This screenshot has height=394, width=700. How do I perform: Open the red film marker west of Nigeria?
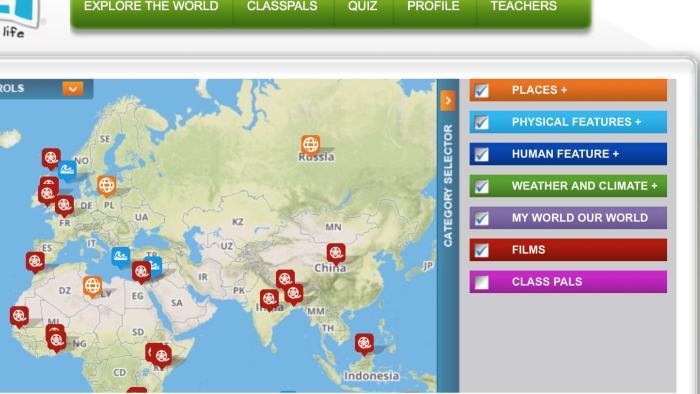point(56,341)
